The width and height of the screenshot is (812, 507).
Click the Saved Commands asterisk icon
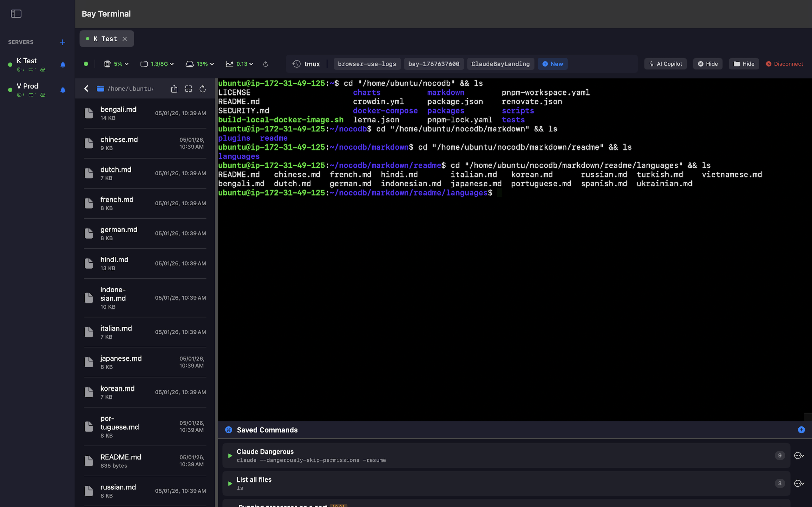pyautogui.click(x=228, y=430)
